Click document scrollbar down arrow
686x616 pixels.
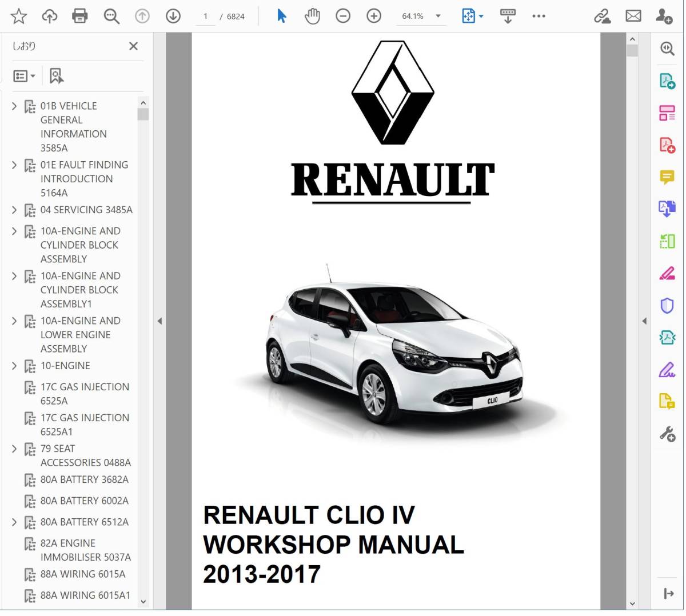[632, 603]
